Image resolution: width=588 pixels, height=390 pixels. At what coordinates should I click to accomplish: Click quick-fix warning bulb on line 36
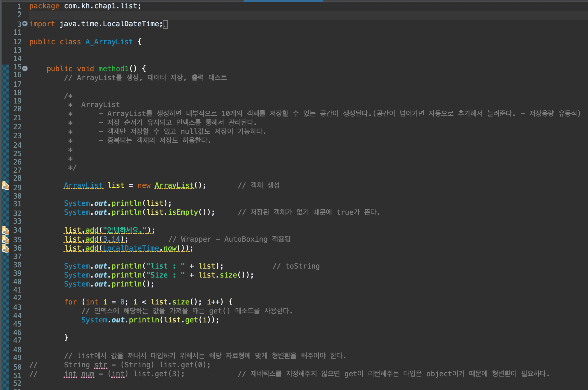[x=5, y=248]
